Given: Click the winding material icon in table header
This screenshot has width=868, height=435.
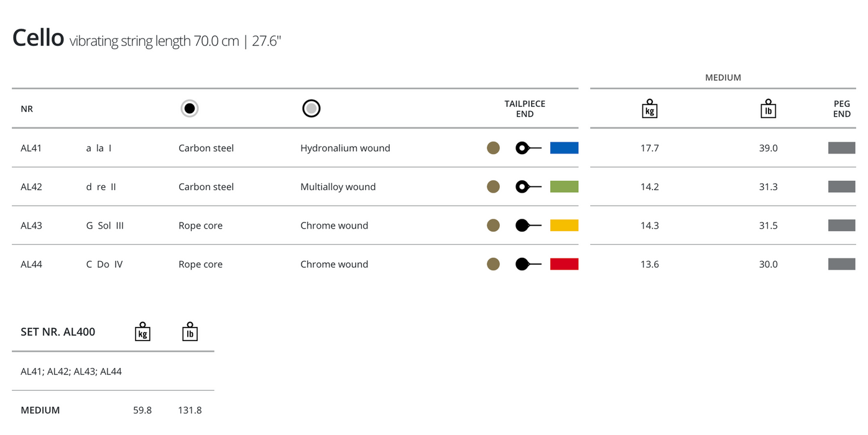Looking at the screenshot, I should (312, 109).
